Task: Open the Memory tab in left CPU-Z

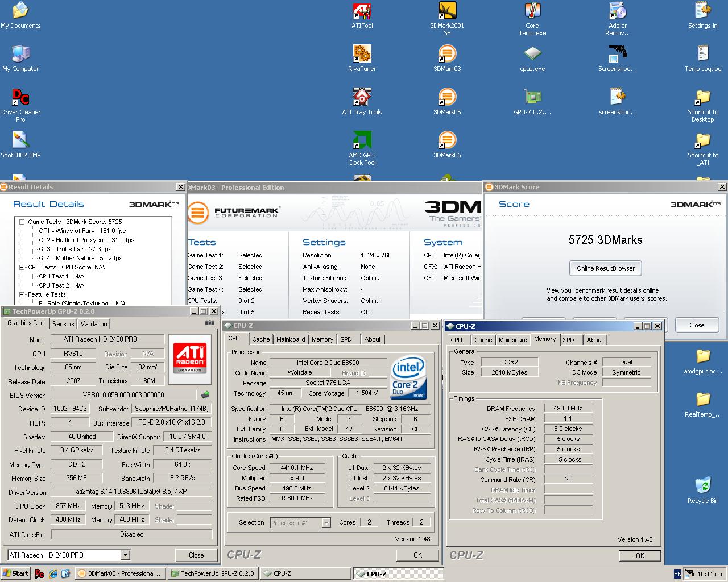Action: (x=322, y=339)
